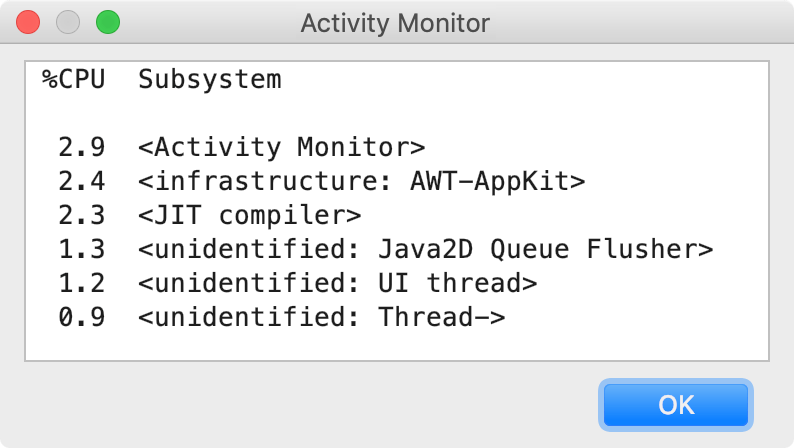Click the green zoom window button

click(106, 22)
